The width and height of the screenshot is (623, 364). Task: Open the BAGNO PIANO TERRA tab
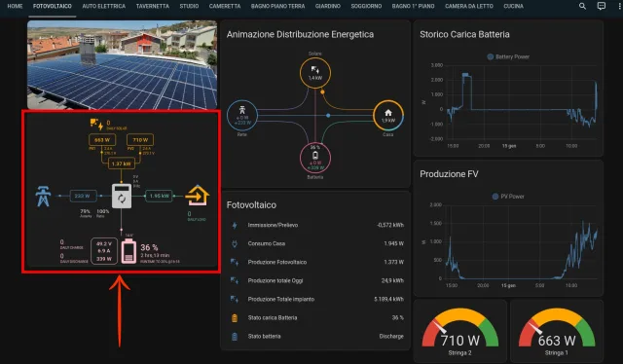277,6
